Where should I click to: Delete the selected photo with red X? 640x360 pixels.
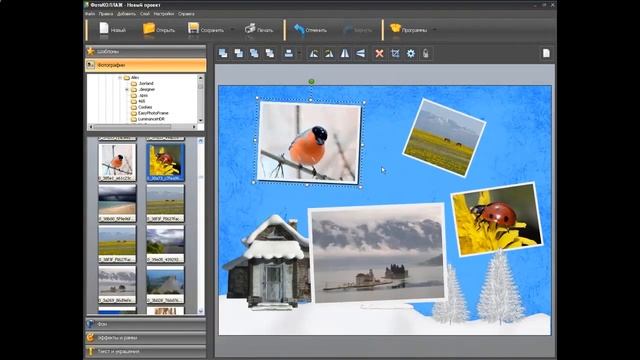tap(380, 53)
